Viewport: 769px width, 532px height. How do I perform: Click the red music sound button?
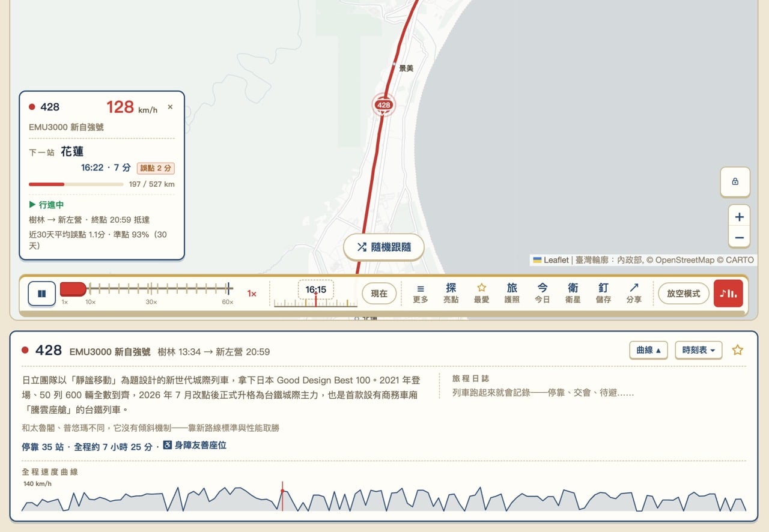(728, 294)
